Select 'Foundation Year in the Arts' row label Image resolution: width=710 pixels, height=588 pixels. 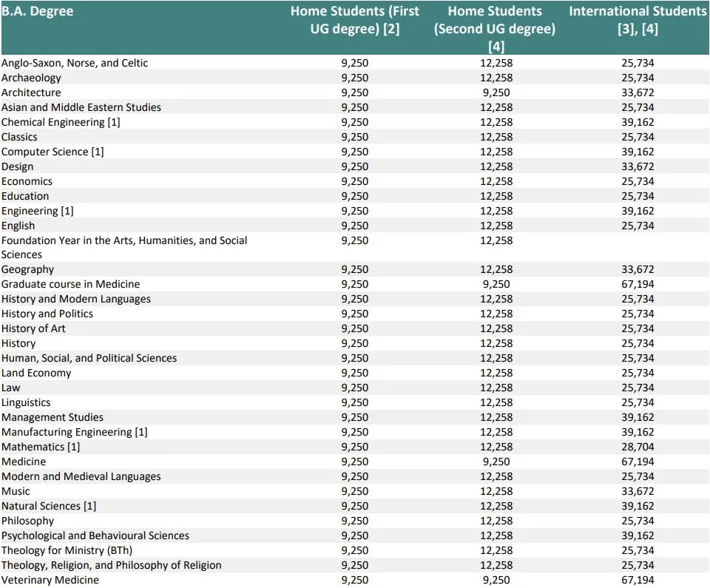(124, 247)
